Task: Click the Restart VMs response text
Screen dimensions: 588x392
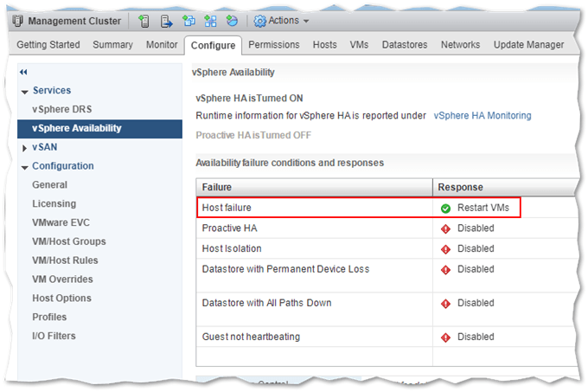Action: click(x=483, y=208)
